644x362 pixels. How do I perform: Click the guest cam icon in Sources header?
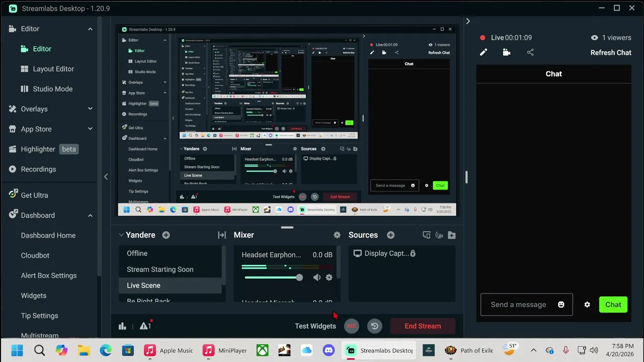click(x=439, y=235)
